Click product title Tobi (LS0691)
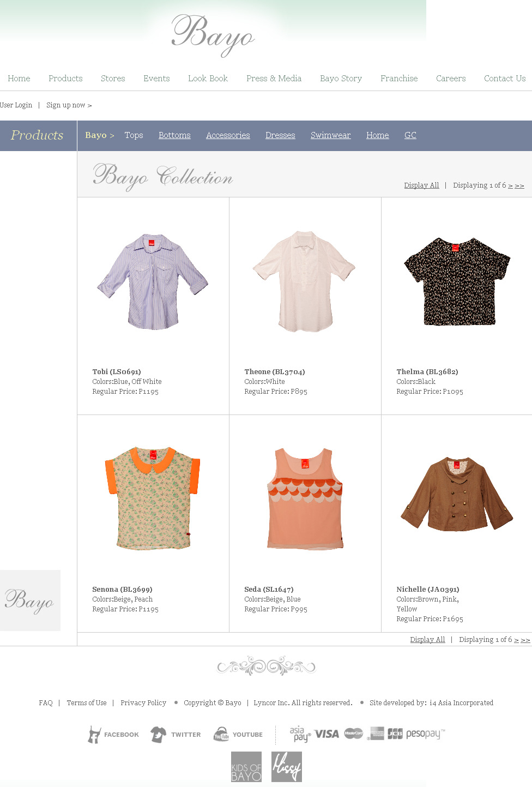The image size is (532, 787). pos(117,372)
